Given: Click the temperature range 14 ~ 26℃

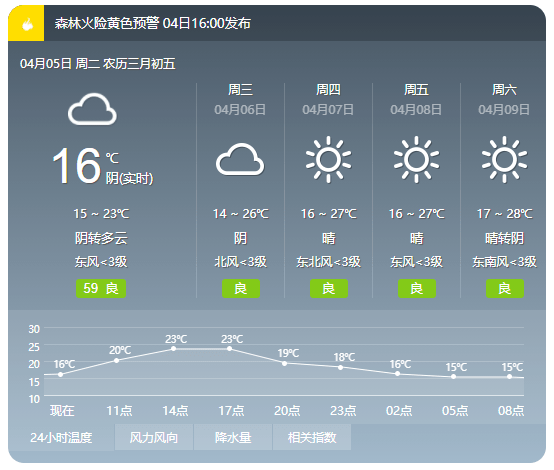Looking at the screenshot, I should point(241,213).
